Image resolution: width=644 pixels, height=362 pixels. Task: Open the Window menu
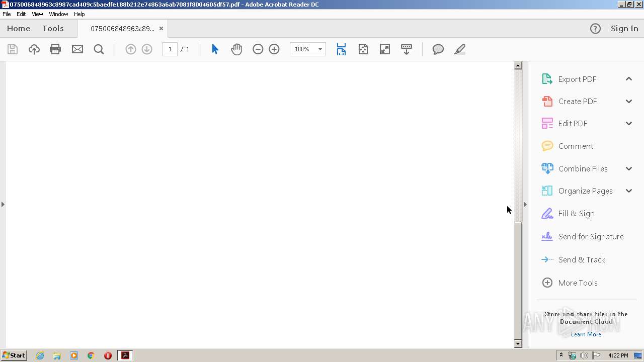pos(58,14)
